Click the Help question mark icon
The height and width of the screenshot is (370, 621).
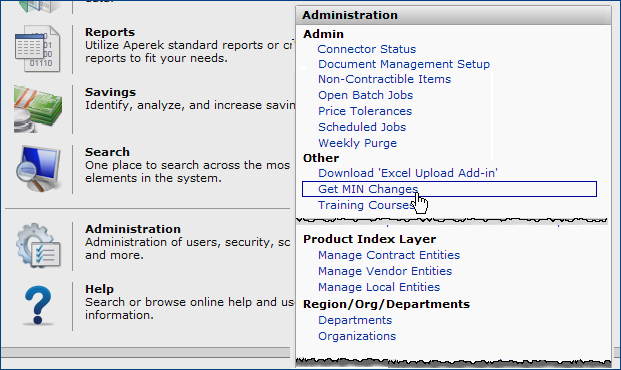point(38,305)
